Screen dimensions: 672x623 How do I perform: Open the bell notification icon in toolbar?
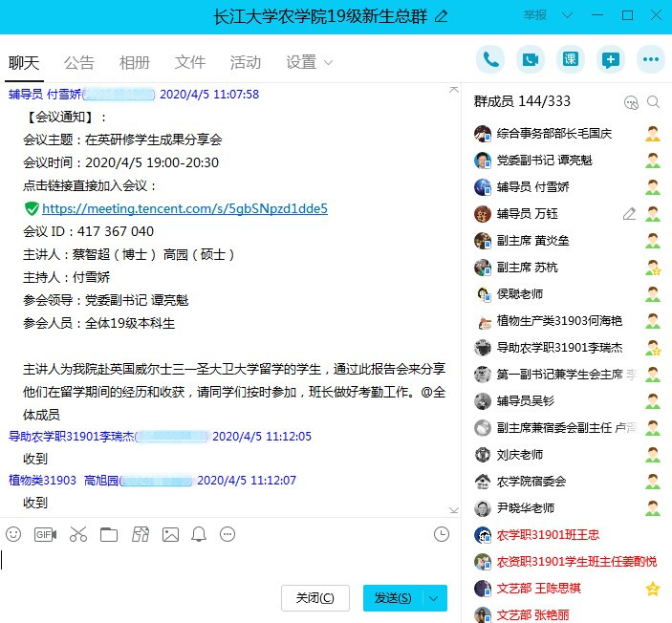[199, 534]
